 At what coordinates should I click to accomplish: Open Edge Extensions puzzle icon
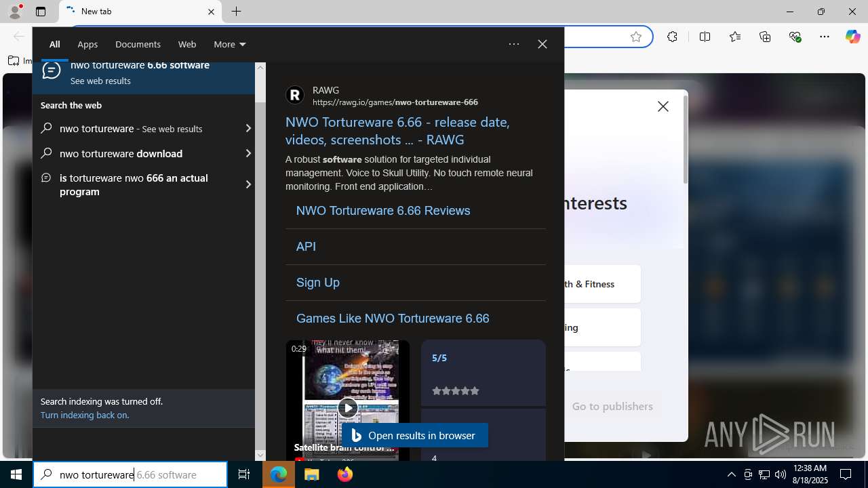click(672, 37)
